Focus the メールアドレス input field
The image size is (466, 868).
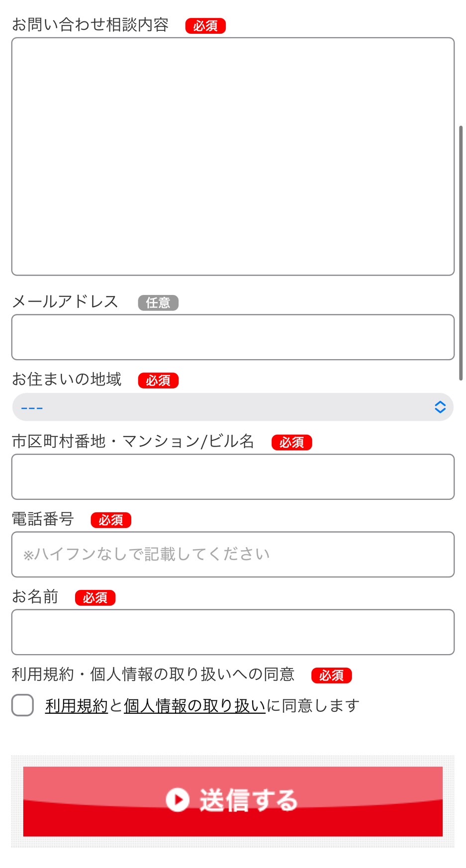click(233, 337)
